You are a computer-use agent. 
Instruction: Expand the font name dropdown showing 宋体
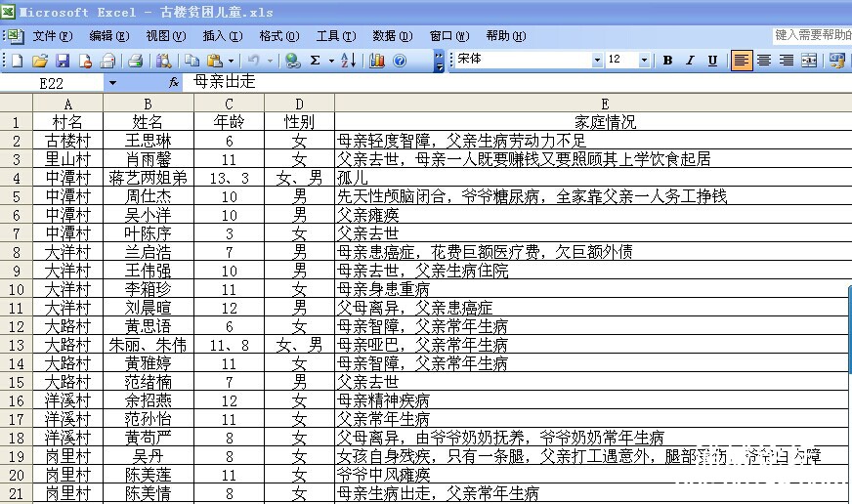click(597, 61)
